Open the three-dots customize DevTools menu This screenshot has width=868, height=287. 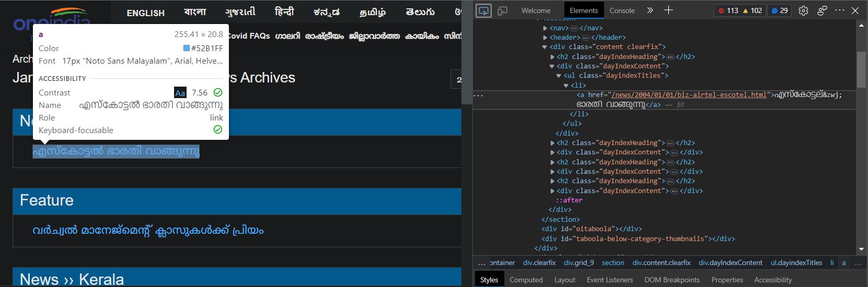pyautogui.click(x=840, y=10)
